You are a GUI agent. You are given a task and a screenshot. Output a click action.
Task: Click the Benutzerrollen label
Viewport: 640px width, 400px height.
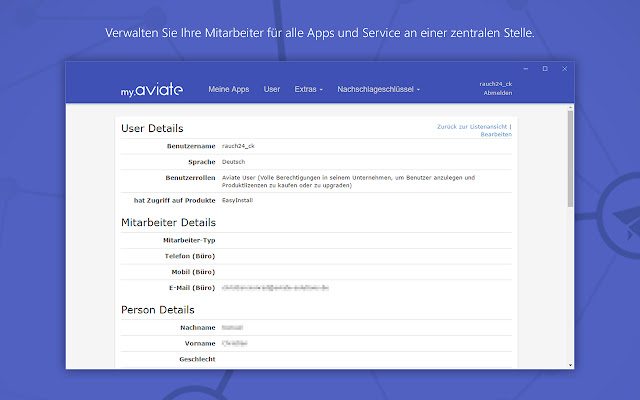click(x=190, y=178)
